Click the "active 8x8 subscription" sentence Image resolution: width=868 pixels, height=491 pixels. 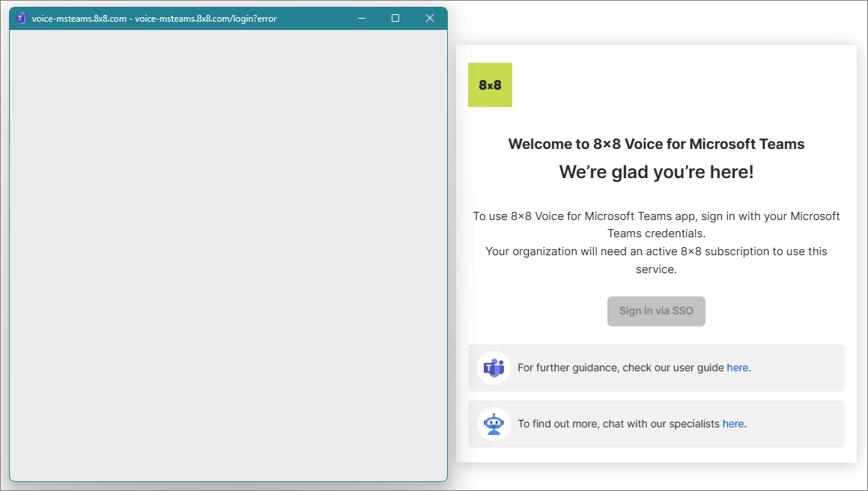[656, 251]
